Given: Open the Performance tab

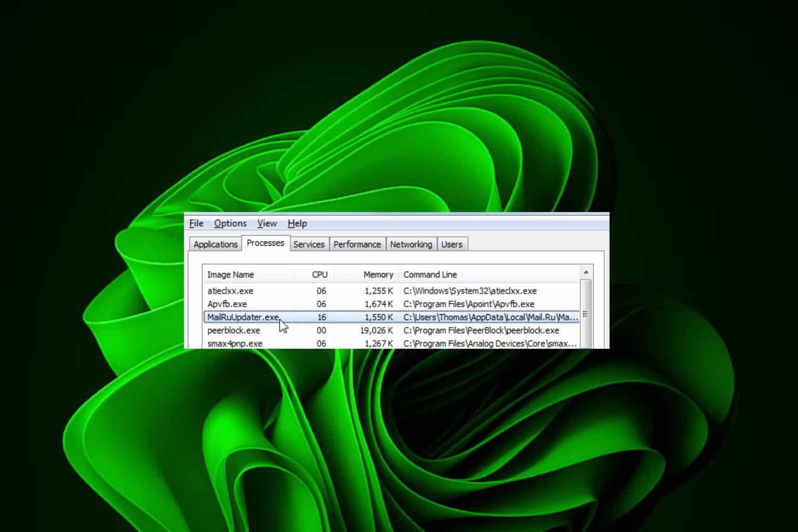Looking at the screenshot, I should click(x=357, y=244).
